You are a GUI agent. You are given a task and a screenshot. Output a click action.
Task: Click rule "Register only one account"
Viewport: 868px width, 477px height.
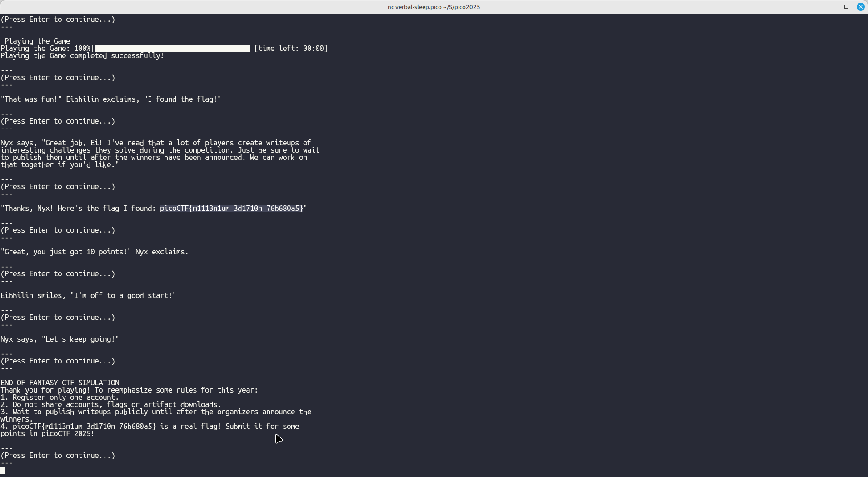tap(60, 397)
